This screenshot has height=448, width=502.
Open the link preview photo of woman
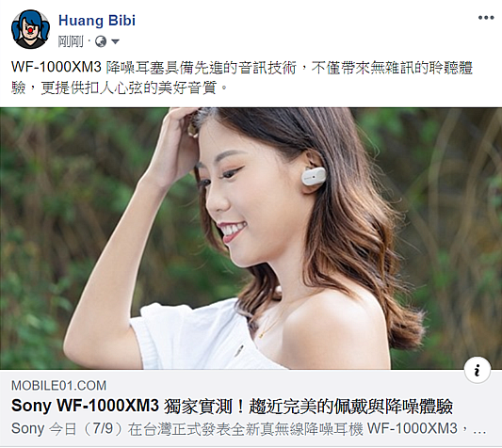(251, 238)
